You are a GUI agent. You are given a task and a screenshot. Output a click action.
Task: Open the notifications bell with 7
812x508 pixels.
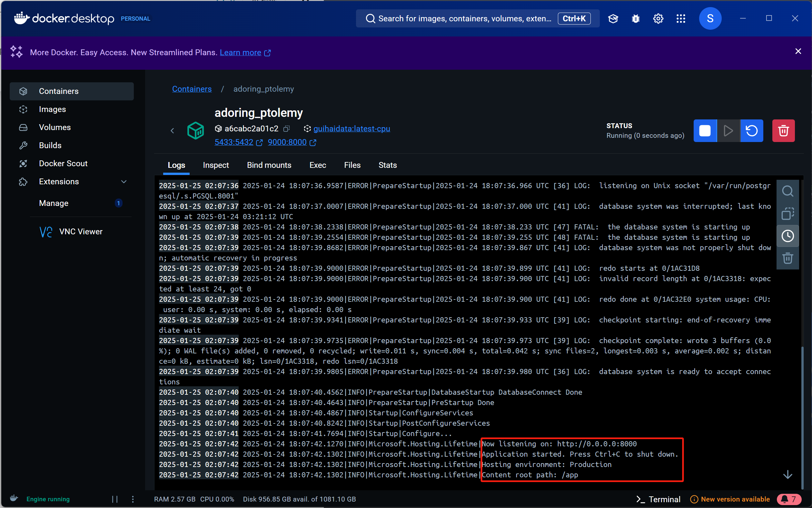(789, 499)
